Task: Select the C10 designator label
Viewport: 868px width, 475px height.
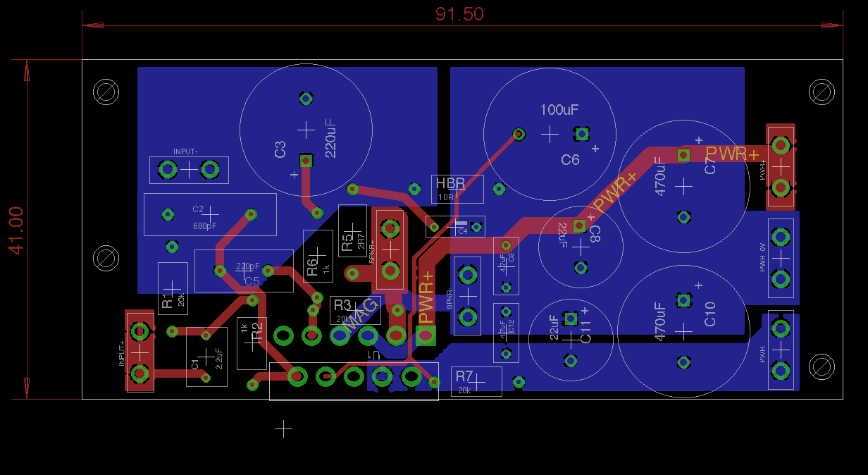Action: click(x=710, y=313)
